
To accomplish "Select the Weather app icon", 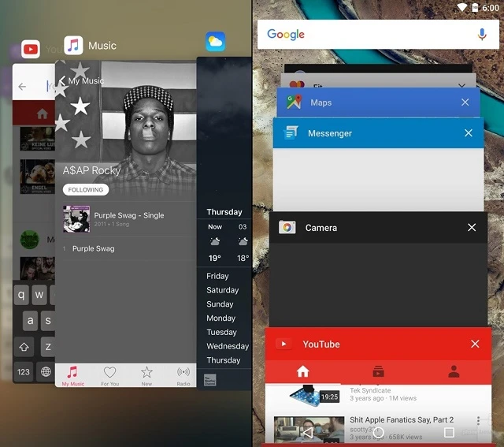I will click(215, 42).
